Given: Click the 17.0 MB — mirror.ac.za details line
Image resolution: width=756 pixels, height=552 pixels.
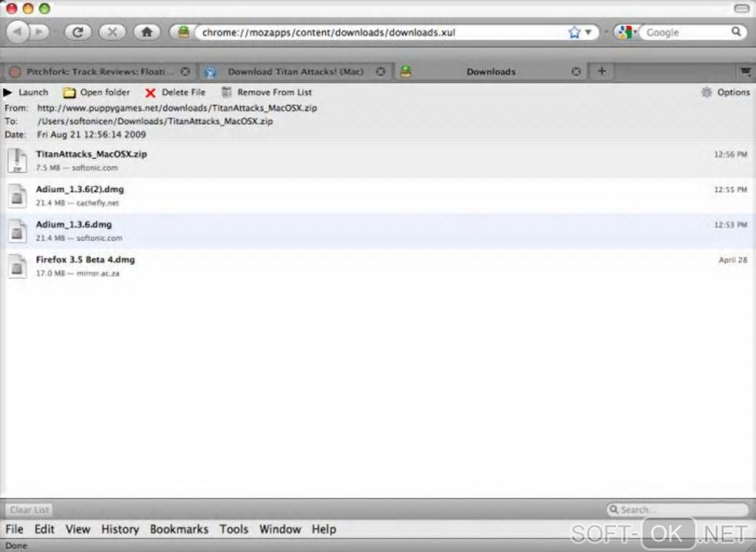Looking at the screenshot, I should point(77,273).
